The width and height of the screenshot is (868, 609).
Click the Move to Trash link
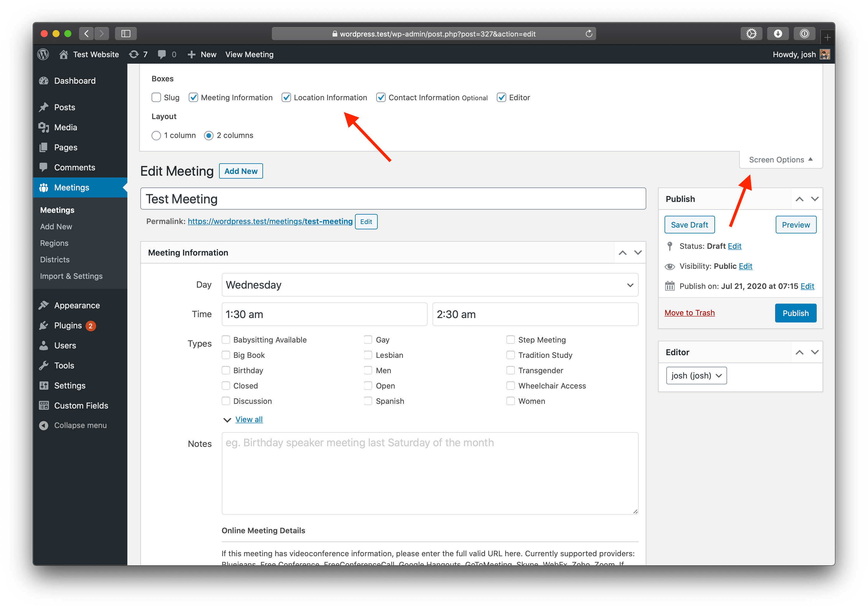(x=689, y=313)
